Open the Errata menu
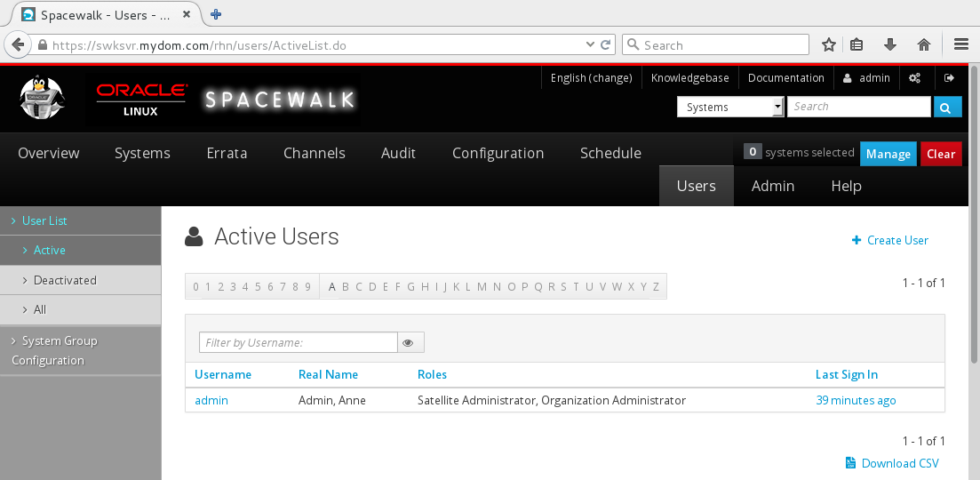Screen dimensions: 980x480 (227, 153)
